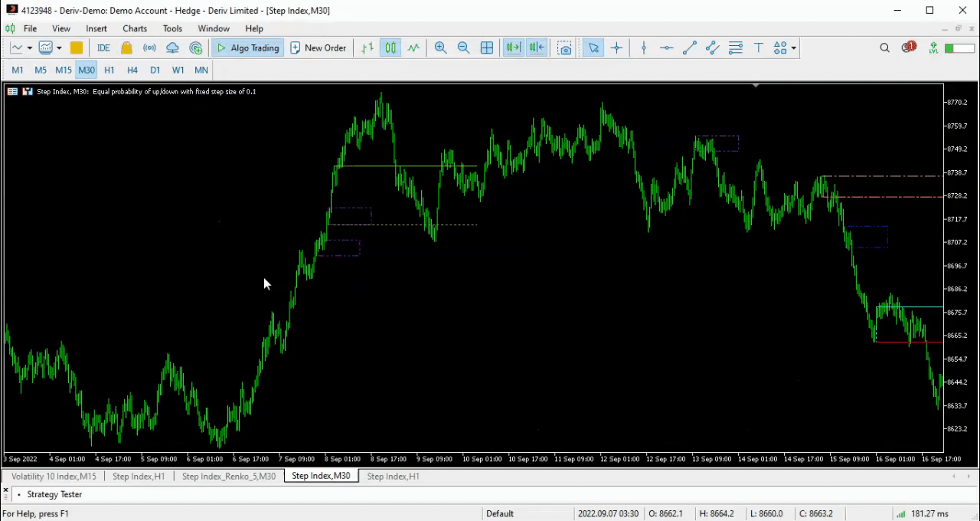The image size is (980, 521).
Task: Draw a trendline with the Trendline tool
Action: tap(689, 48)
